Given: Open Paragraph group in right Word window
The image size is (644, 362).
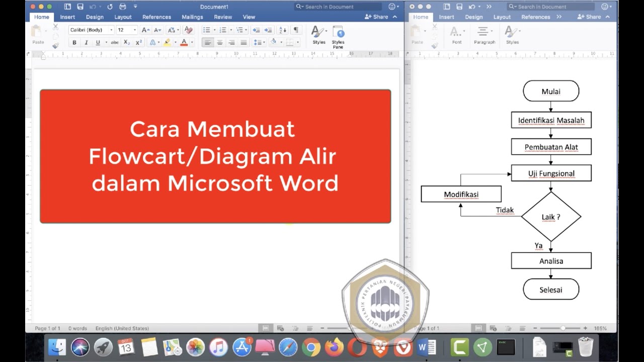Looking at the screenshot, I should click(x=485, y=35).
